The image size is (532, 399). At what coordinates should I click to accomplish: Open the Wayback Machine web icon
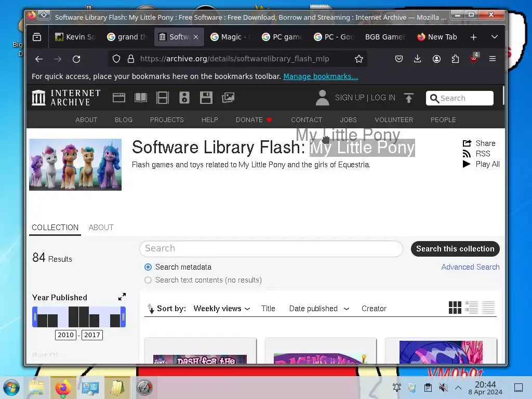tap(119, 98)
